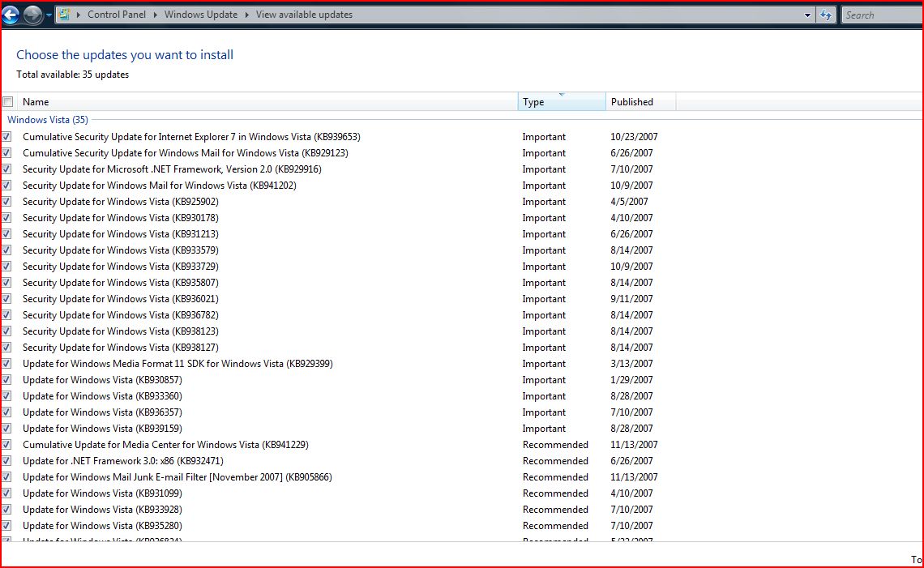The width and height of the screenshot is (924, 568).
Task: Go to Windows Update in the breadcrumb
Action: click(x=201, y=15)
